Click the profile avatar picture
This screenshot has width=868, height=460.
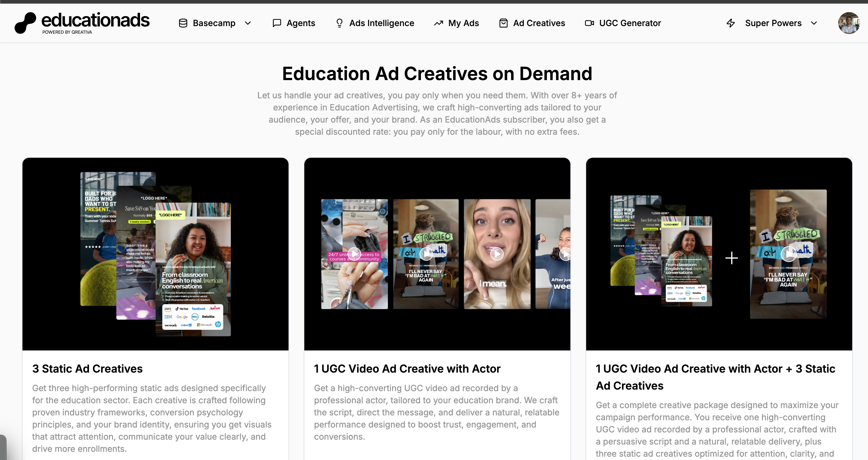(x=849, y=23)
